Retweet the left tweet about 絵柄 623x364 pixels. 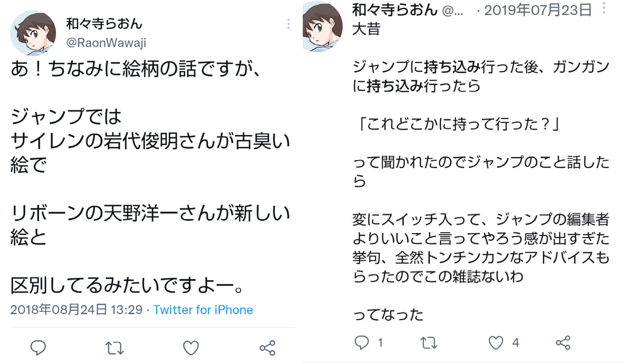coord(114,348)
